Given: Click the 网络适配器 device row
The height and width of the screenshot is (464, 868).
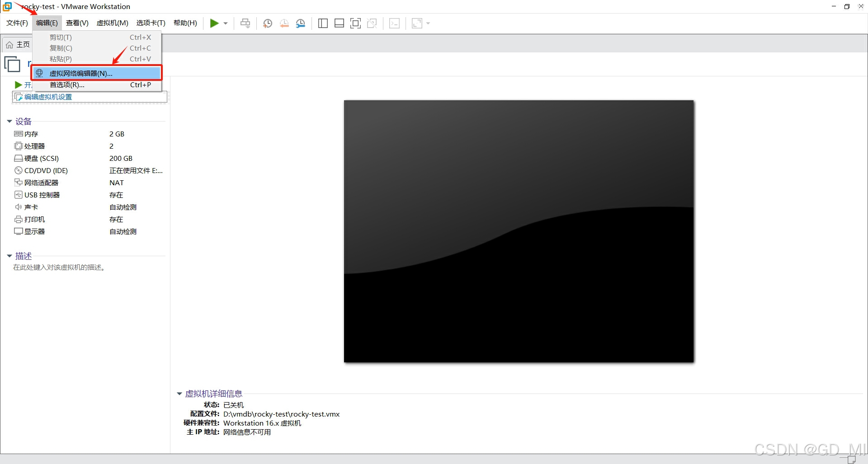Looking at the screenshot, I should pyautogui.click(x=89, y=183).
